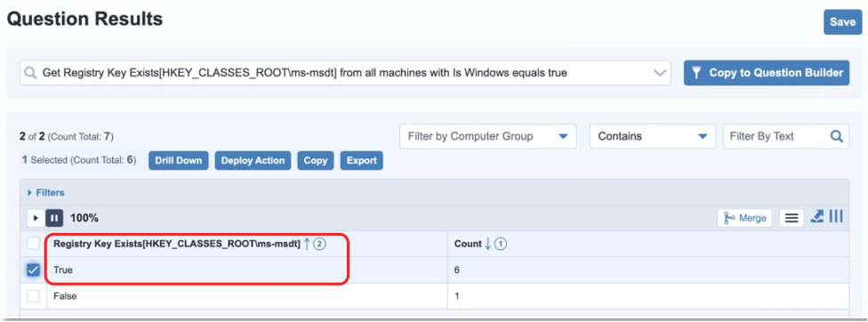Screen dimensions: 868x322
Task: Click the play icon beside 100%
Action: (x=36, y=218)
